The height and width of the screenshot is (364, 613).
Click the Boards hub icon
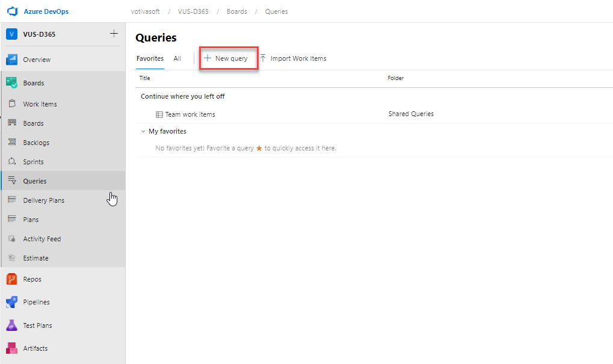coord(11,83)
